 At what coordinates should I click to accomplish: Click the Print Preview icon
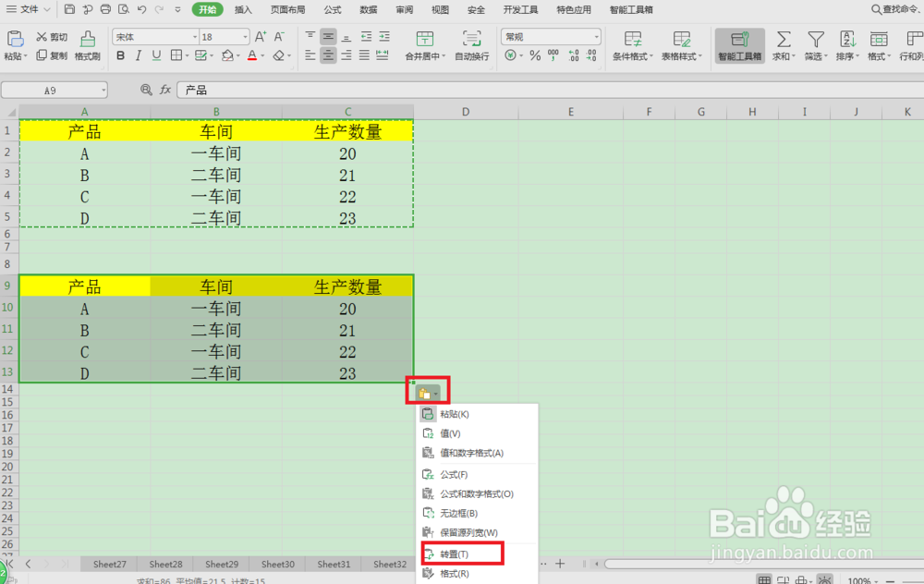123,9
